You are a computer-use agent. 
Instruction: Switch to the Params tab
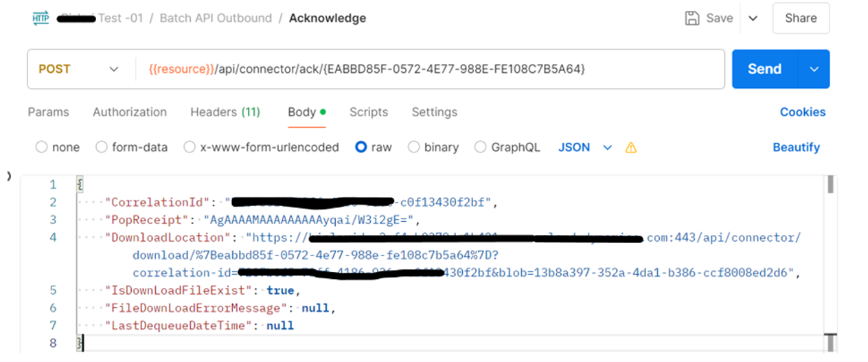point(48,112)
